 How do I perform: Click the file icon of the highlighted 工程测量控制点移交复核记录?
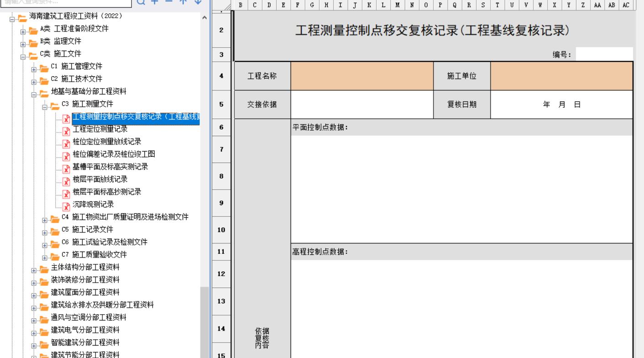pyautogui.click(x=66, y=119)
